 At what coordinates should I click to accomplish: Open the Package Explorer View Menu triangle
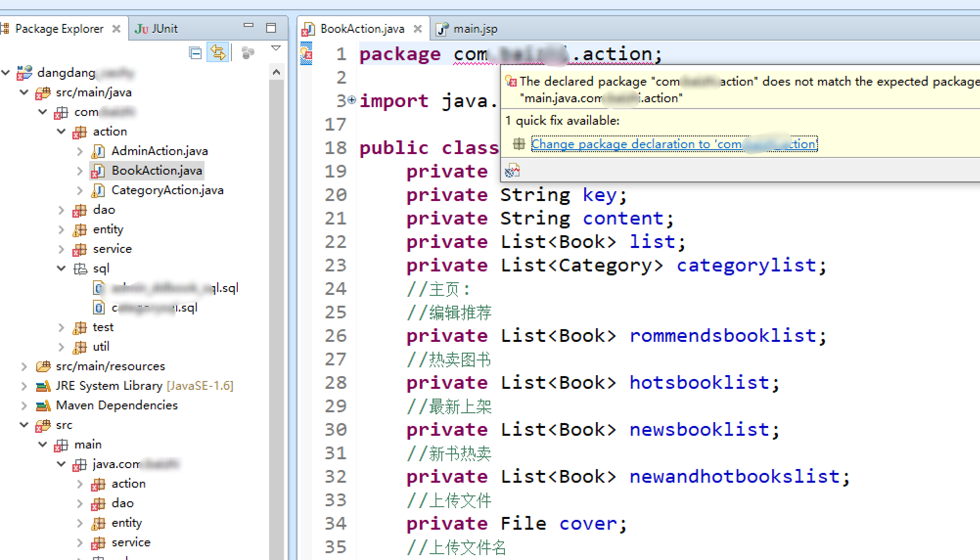[276, 48]
